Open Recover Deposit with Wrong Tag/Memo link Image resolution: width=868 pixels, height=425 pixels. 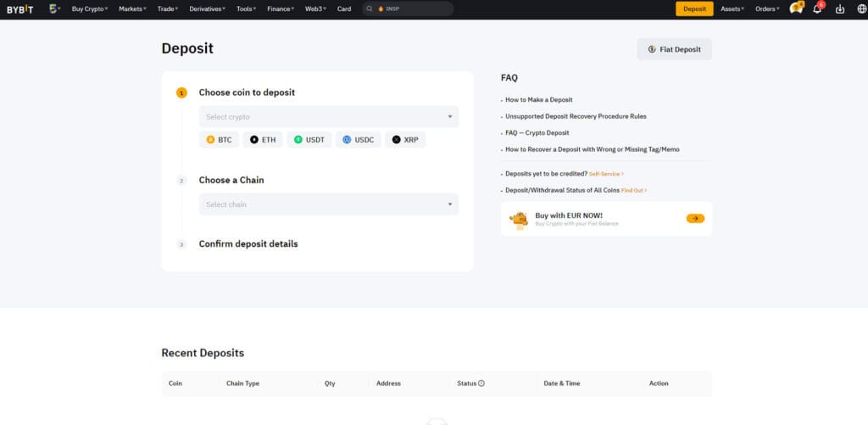(x=593, y=149)
